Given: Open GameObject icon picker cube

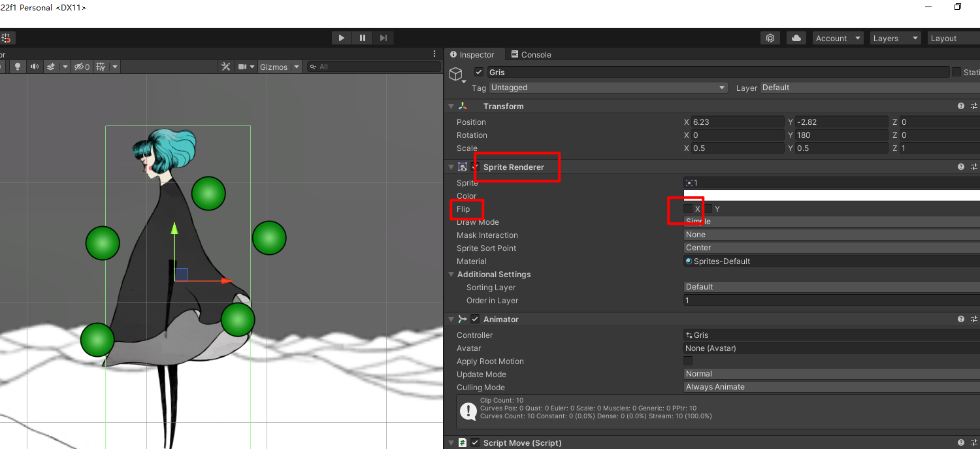Looking at the screenshot, I should (x=456, y=74).
